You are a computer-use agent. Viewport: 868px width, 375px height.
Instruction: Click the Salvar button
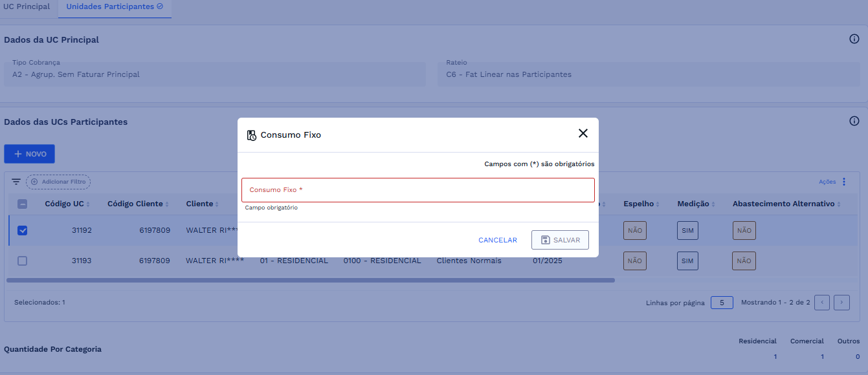point(560,240)
